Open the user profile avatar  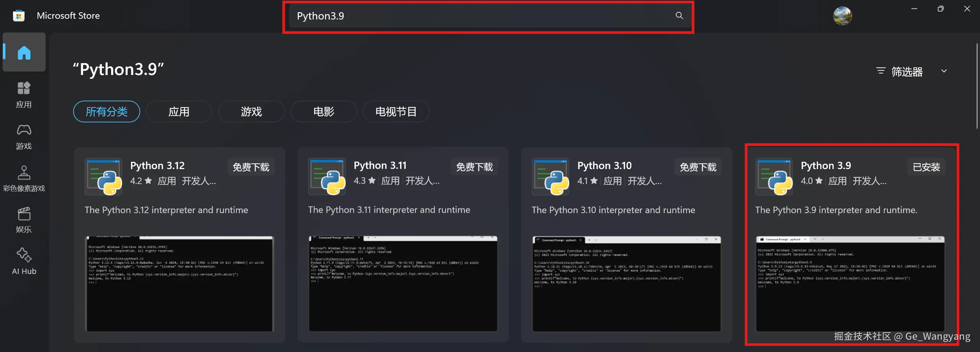(842, 15)
